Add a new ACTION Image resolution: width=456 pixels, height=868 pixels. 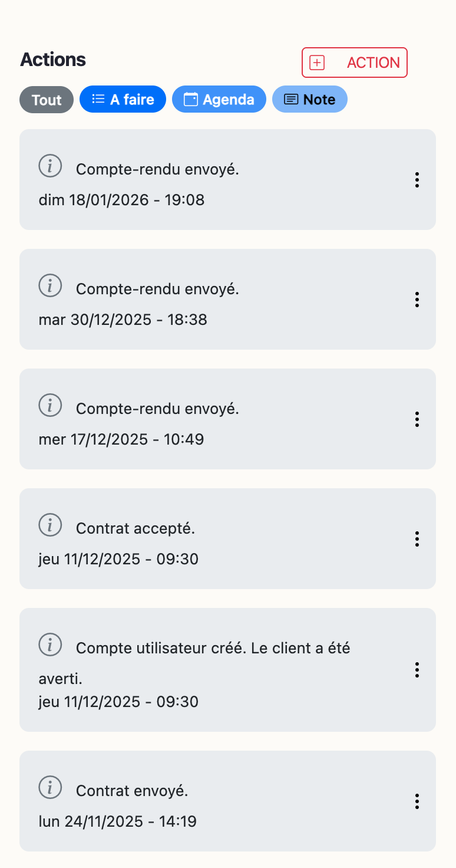coord(355,63)
